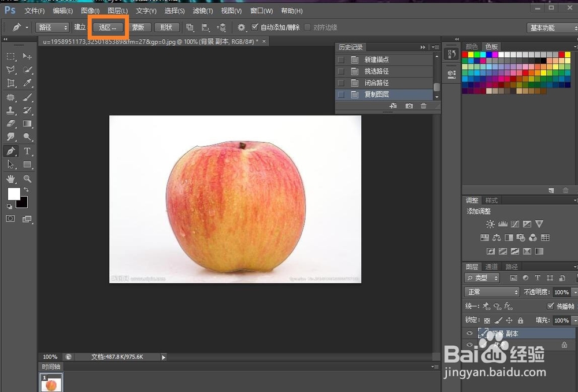Open the fill 100% dropdown arrow

(575, 320)
